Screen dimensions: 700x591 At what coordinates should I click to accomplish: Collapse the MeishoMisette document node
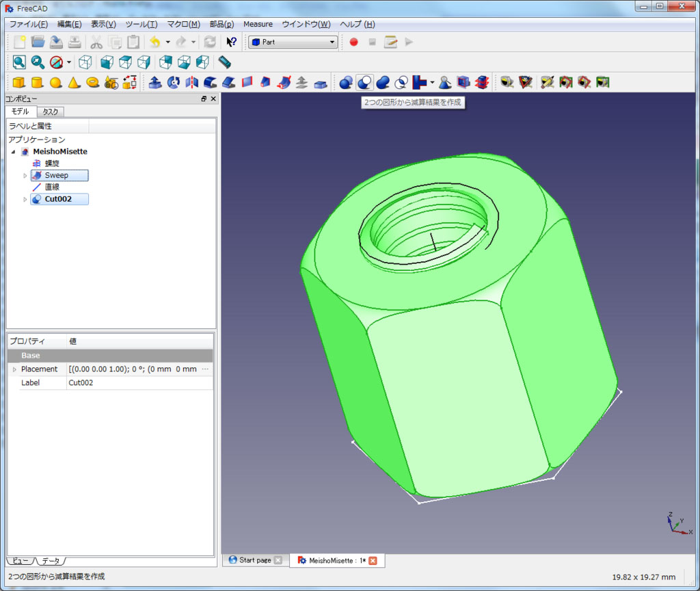13,152
